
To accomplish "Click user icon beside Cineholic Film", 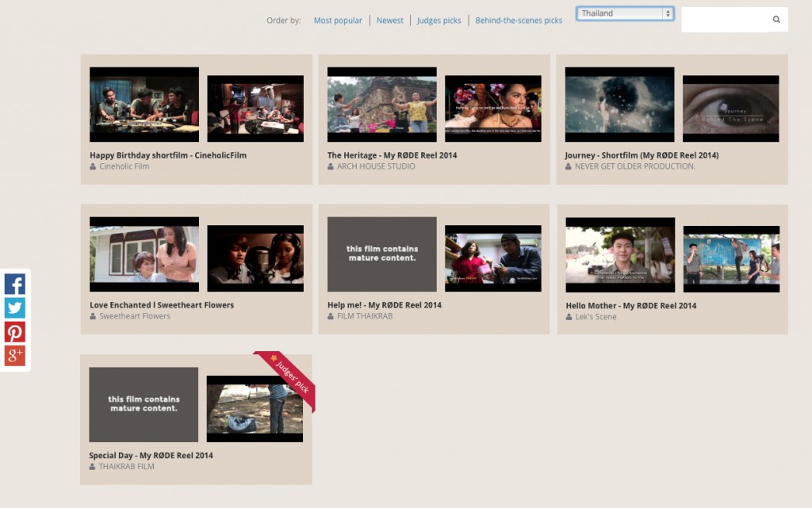I will click(93, 167).
